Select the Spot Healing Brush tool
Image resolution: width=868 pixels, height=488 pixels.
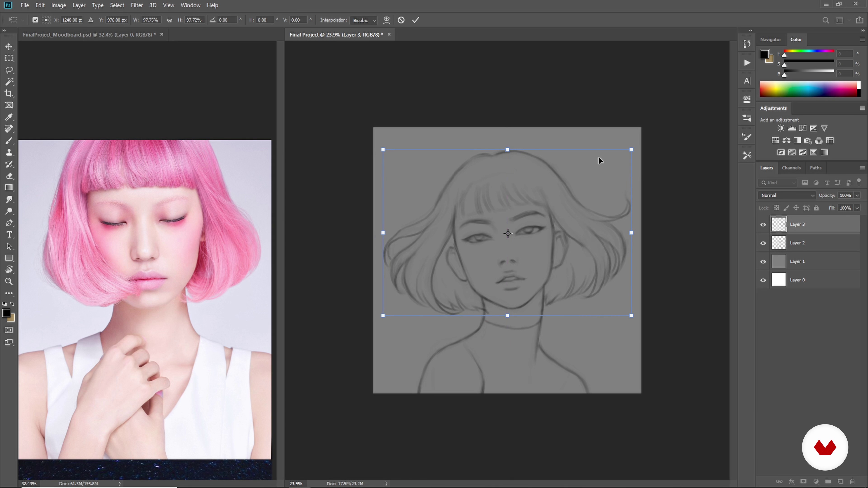[x=9, y=129]
